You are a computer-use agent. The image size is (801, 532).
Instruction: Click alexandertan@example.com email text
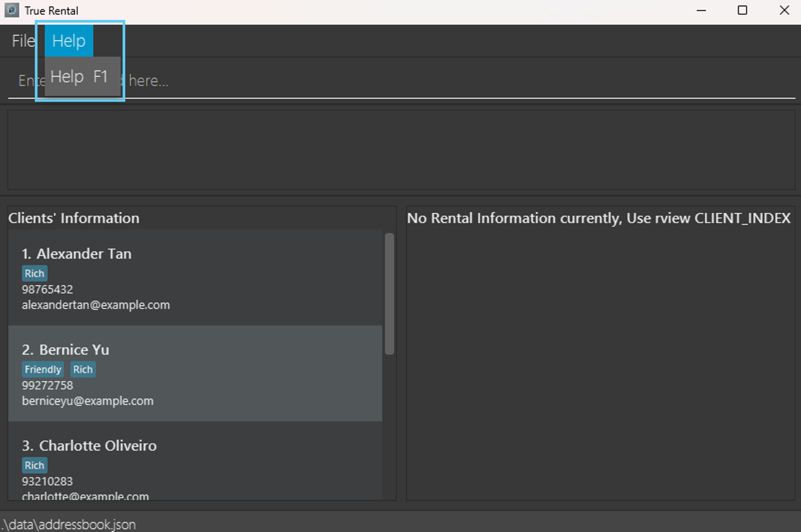pyautogui.click(x=96, y=305)
